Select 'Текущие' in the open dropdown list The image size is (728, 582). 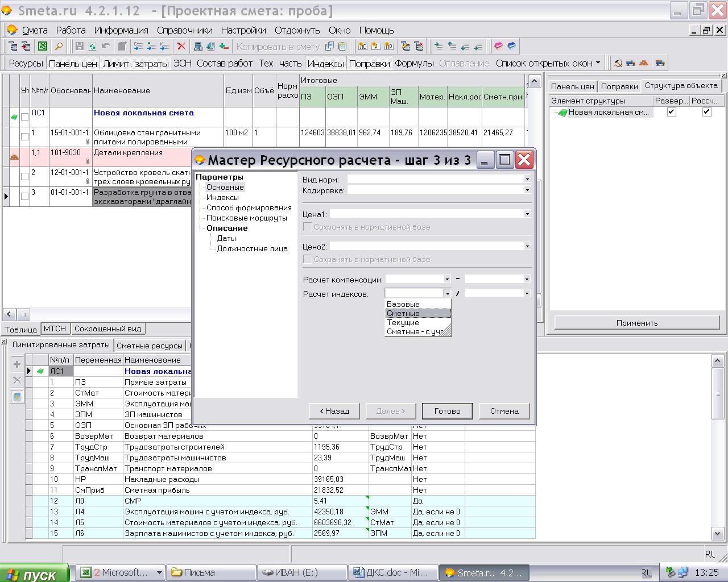click(x=403, y=322)
